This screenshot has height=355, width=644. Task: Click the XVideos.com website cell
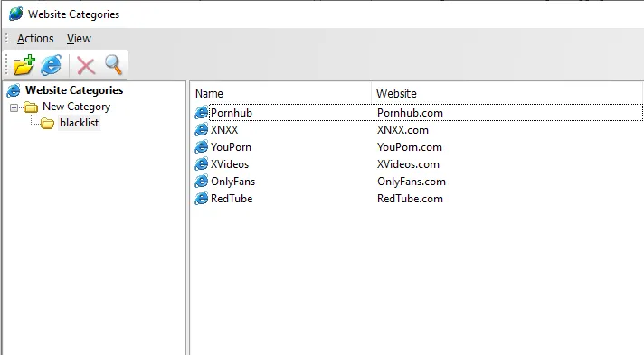[408, 164]
